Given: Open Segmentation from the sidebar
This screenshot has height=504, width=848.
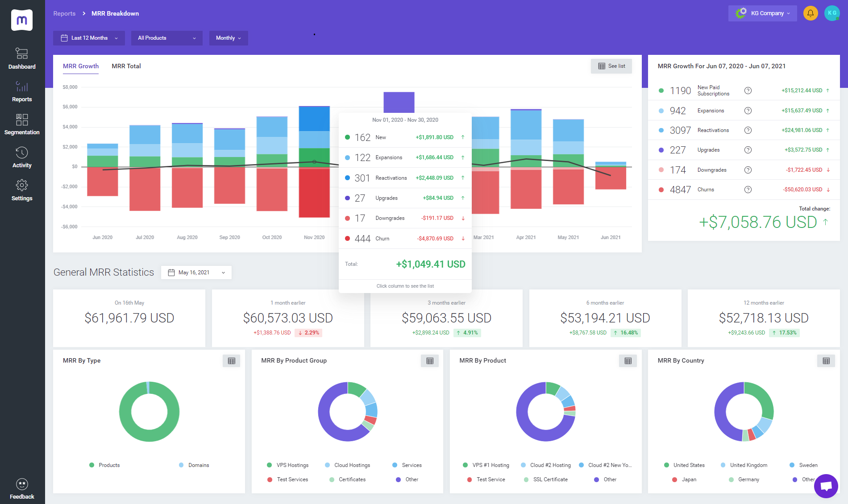Looking at the screenshot, I should 22,124.
